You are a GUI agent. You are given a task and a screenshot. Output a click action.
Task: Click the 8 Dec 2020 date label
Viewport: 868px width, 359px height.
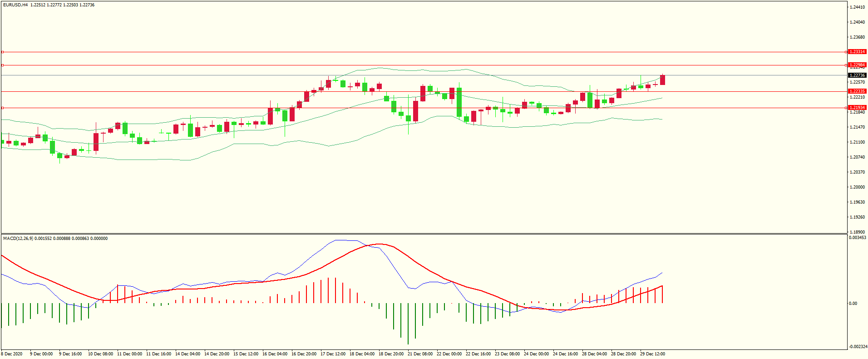point(12,354)
